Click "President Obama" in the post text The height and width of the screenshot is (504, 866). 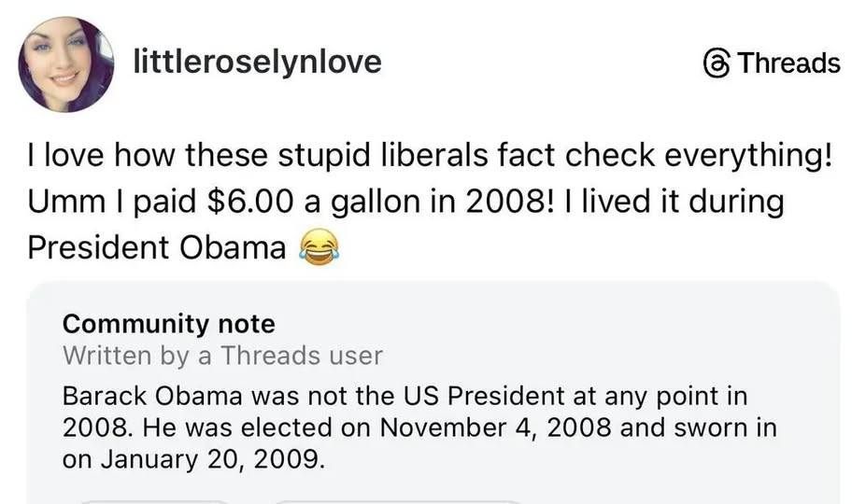pyautogui.click(x=156, y=247)
